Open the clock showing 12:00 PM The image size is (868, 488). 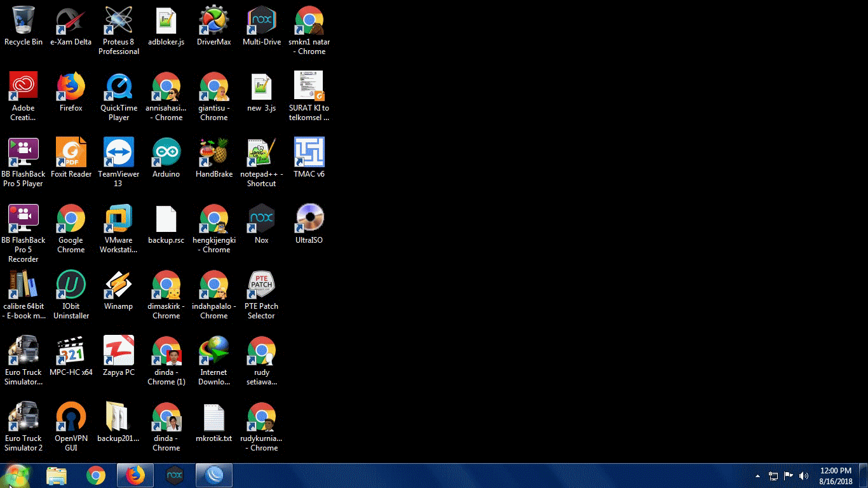click(x=836, y=476)
